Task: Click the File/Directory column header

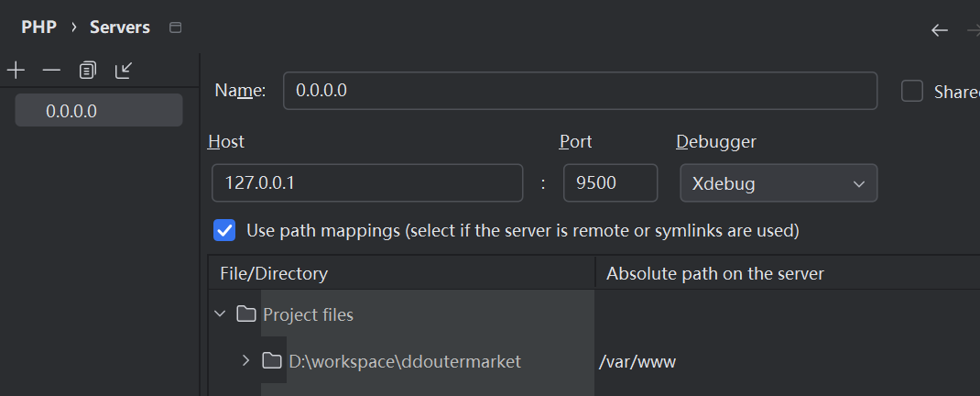Action: pos(401,273)
